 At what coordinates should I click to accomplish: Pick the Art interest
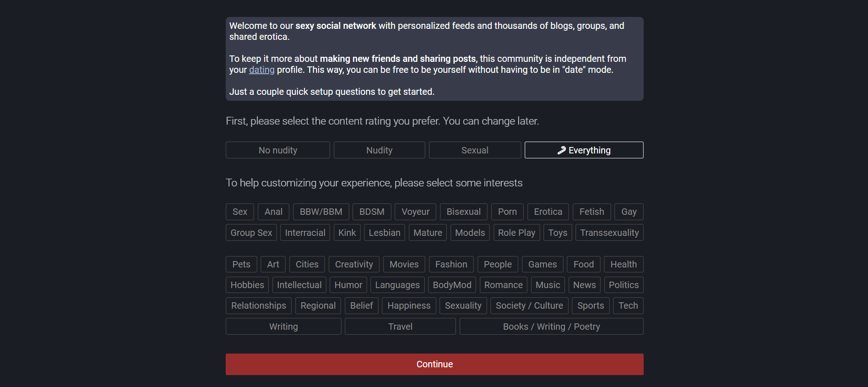[x=273, y=264]
